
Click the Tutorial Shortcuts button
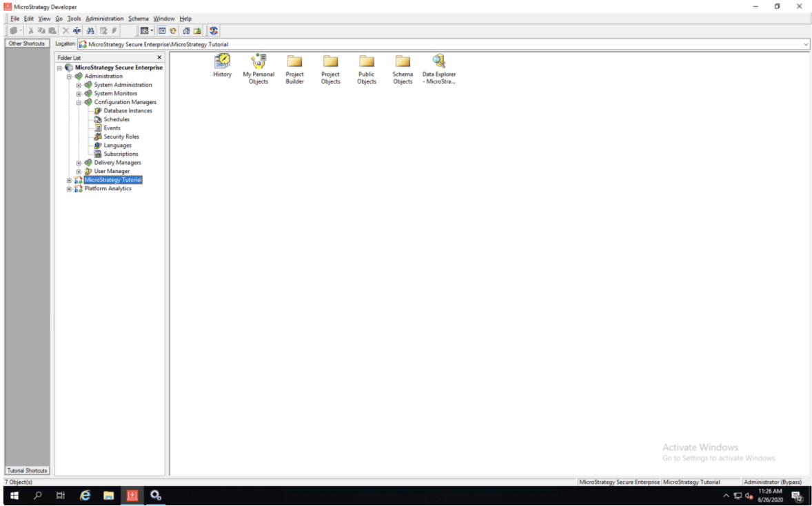pos(27,471)
